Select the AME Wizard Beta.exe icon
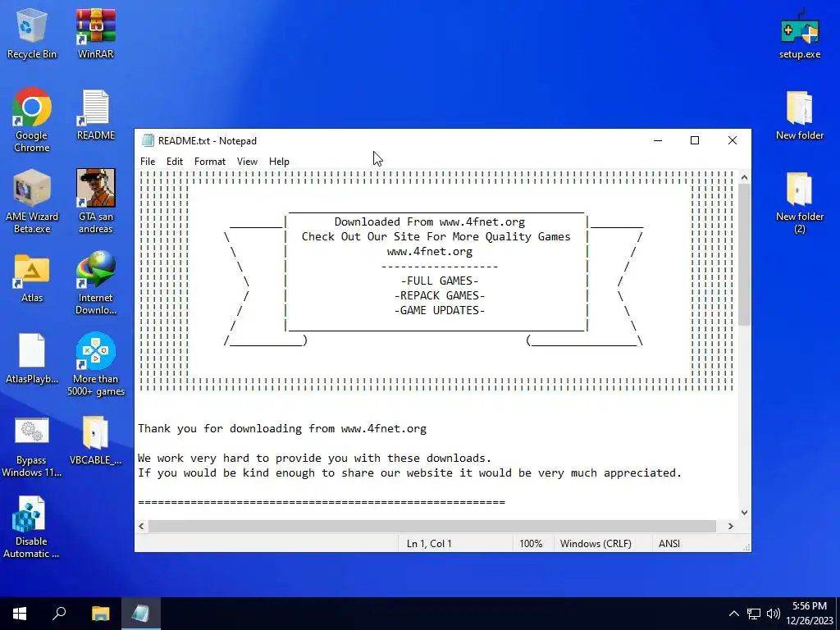This screenshot has width=840, height=630. pyautogui.click(x=32, y=202)
